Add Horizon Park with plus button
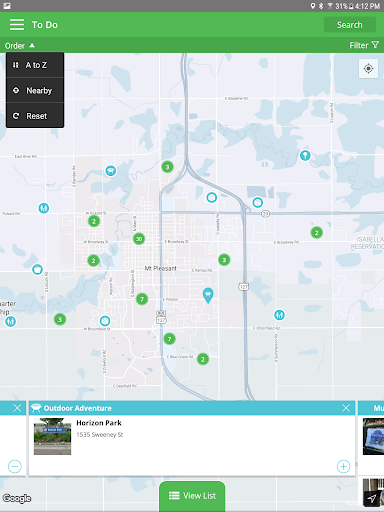The width and height of the screenshot is (384, 512). [343, 466]
